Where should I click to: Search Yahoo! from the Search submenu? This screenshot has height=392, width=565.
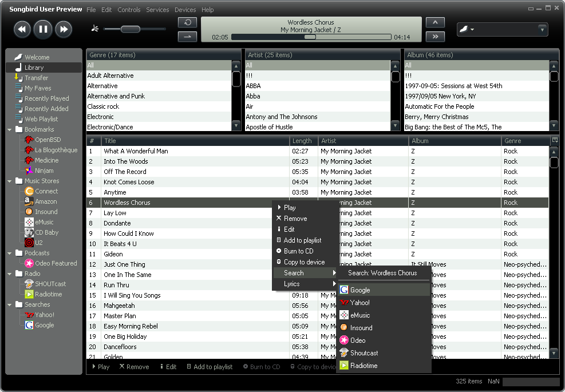coord(384,302)
